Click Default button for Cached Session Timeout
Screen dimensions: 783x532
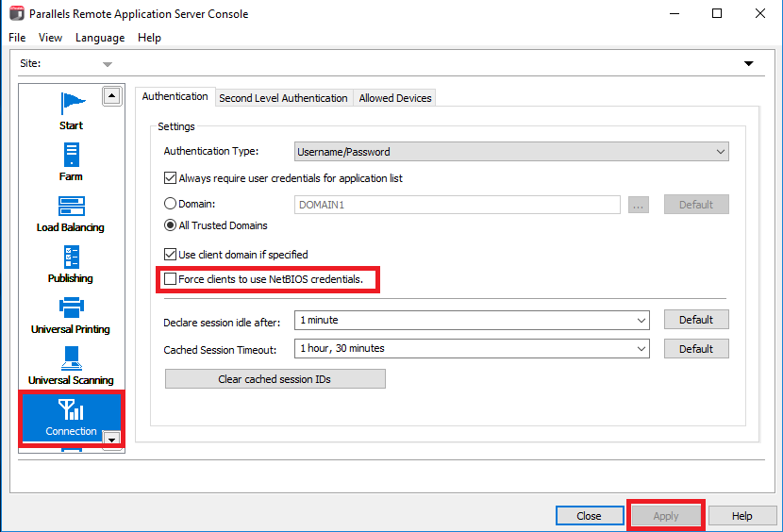click(696, 349)
